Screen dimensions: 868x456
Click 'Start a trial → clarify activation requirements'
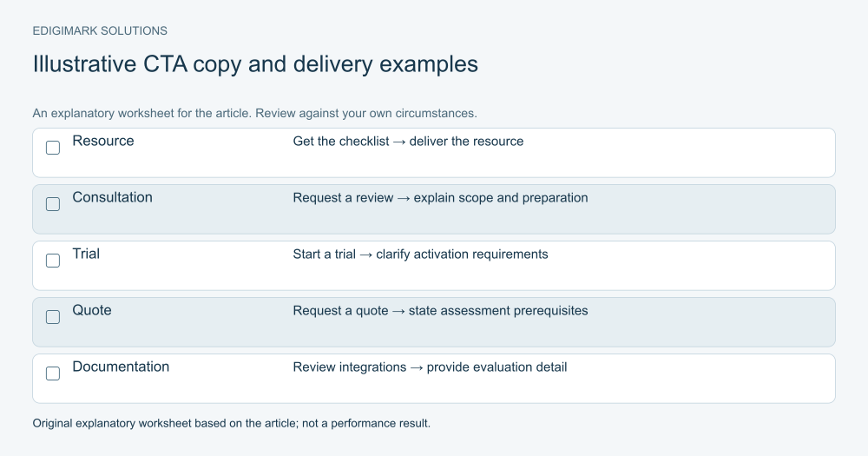point(420,254)
